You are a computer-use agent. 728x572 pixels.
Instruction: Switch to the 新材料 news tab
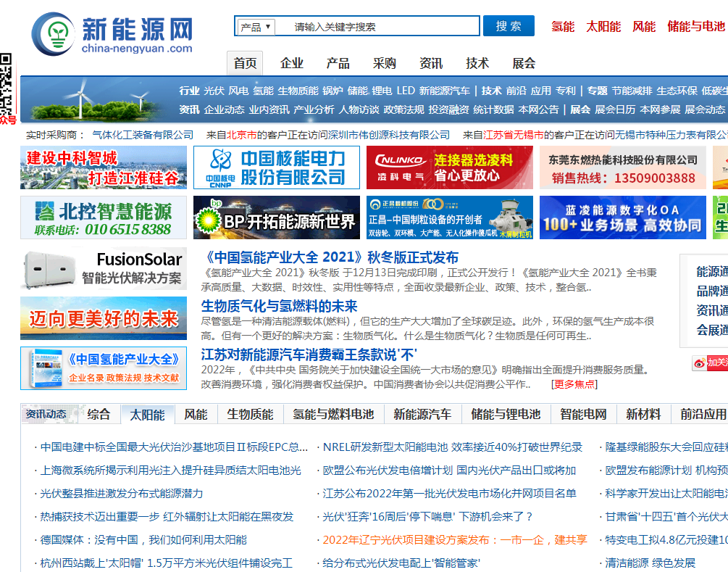[x=643, y=414]
